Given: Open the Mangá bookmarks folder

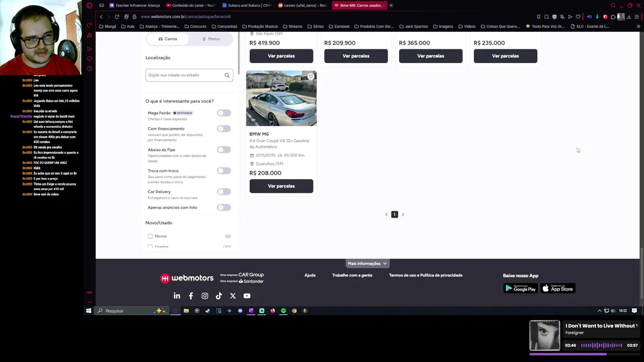Looking at the screenshot, I should [108, 27].
